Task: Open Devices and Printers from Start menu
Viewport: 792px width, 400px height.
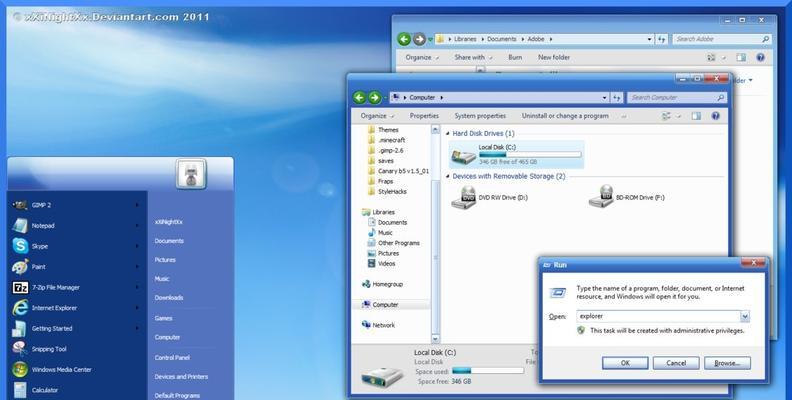Action: [x=181, y=377]
